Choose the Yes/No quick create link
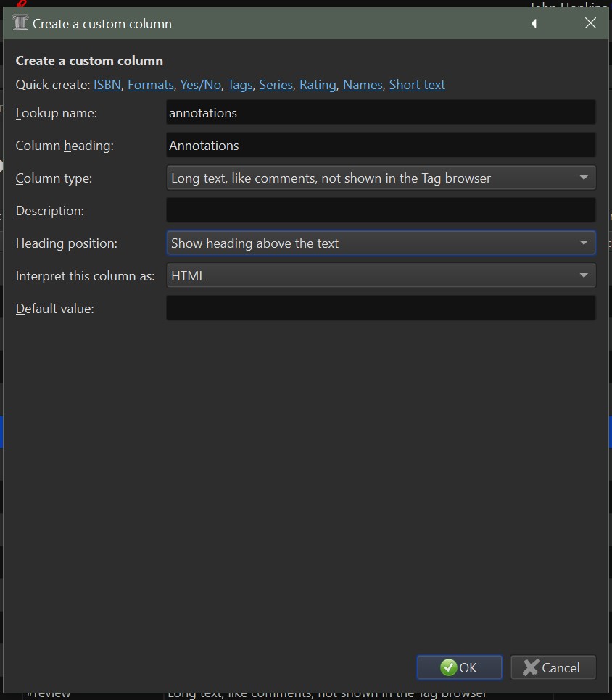 click(200, 85)
